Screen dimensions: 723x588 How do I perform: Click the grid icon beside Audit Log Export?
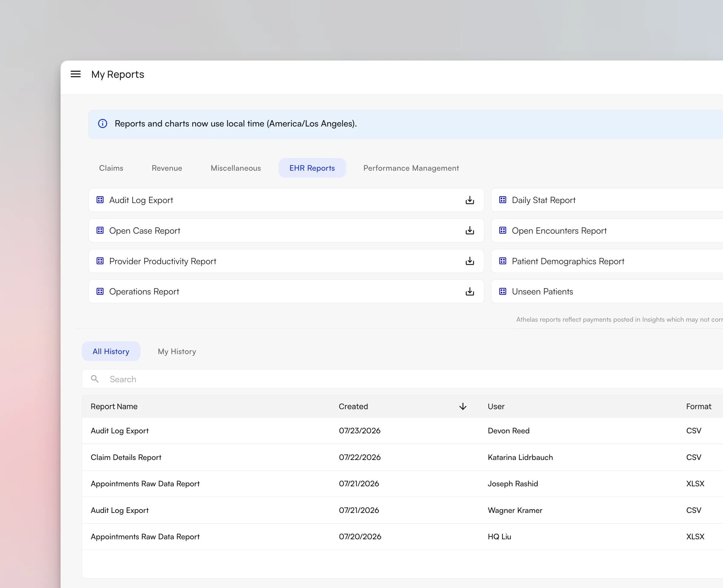[100, 200]
